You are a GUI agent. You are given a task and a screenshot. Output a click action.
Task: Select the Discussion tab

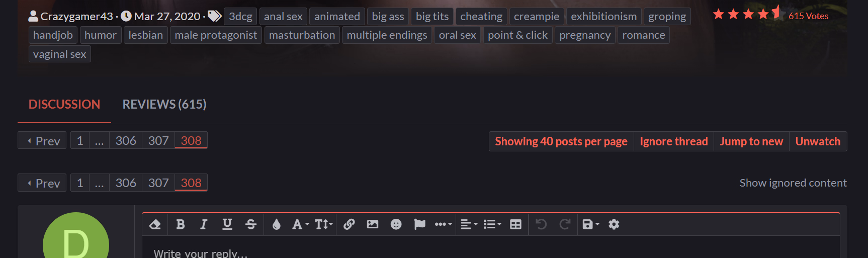click(64, 104)
